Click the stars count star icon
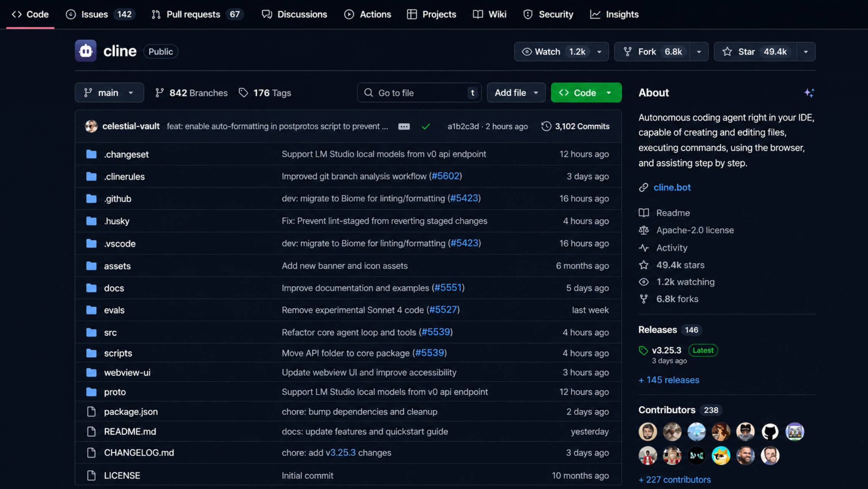Screen dimensions: 868x489 click(x=644, y=265)
